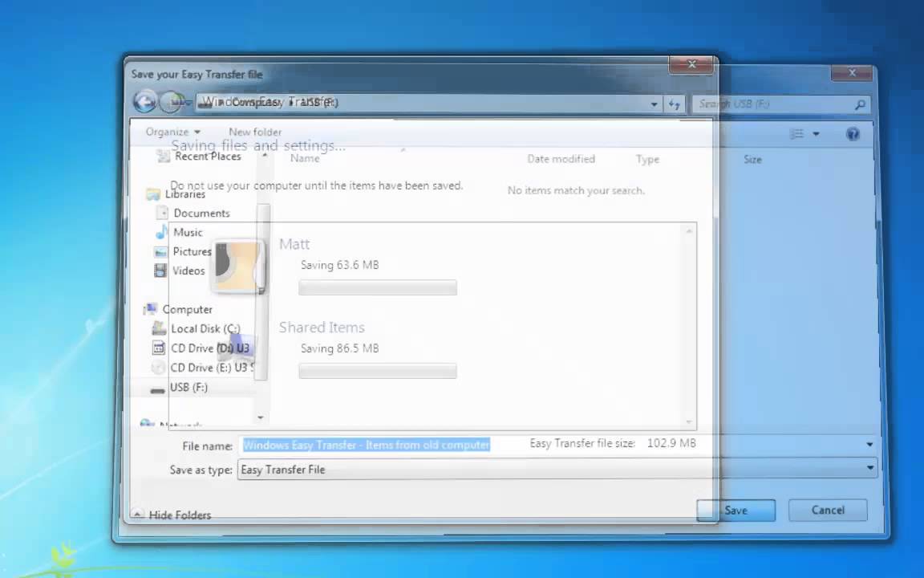
Task: Click the Save button
Action: point(736,511)
